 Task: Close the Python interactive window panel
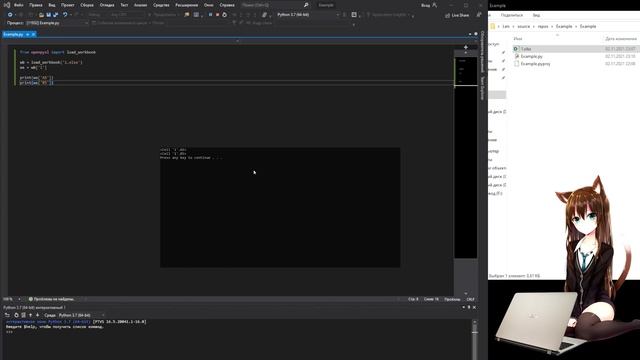(474, 307)
